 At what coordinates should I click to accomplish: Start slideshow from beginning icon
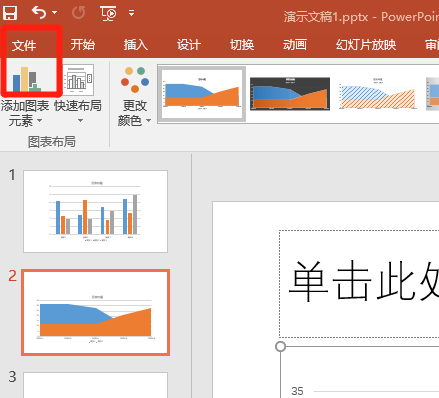pyautogui.click(x=108, y=13)
